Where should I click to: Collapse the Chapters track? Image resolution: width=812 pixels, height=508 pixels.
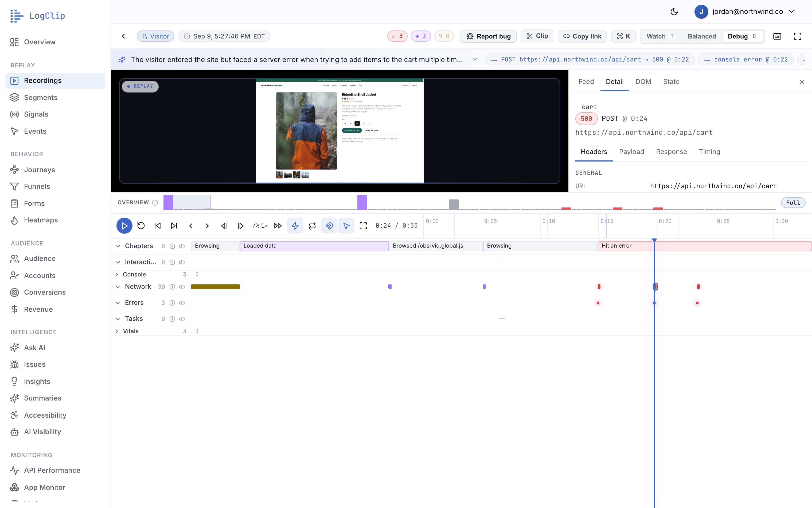(118, 246)
